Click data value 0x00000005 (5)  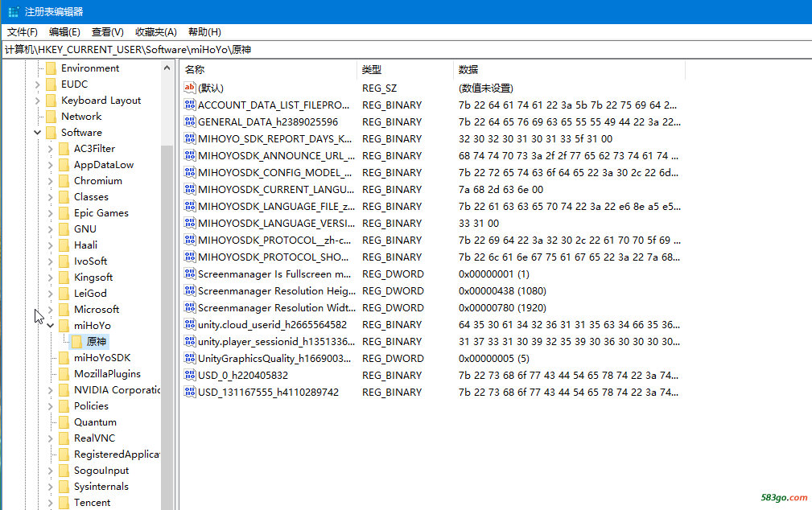pos(493,358)
